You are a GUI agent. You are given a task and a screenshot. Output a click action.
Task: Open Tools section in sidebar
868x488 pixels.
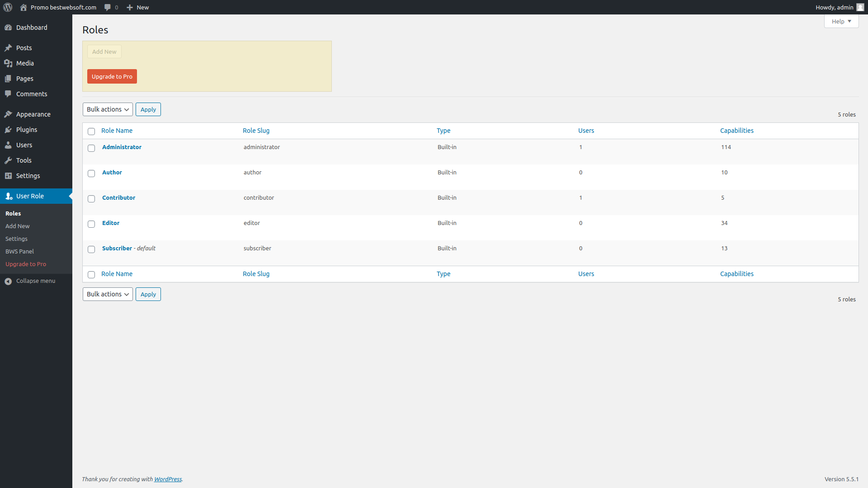coord(24,160)
